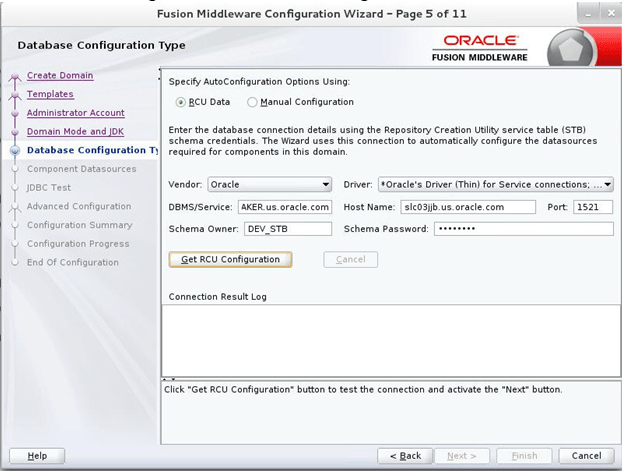This screenshot has height=471, width=622.
Task: Select the Configuration Summary step
Action: pyautogui.click(x=80, y=225)
